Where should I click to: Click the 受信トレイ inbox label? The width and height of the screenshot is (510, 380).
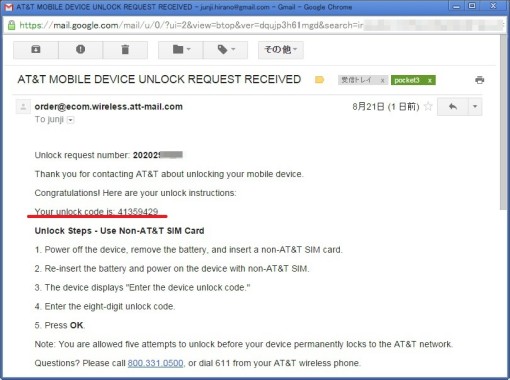point(357,80)
